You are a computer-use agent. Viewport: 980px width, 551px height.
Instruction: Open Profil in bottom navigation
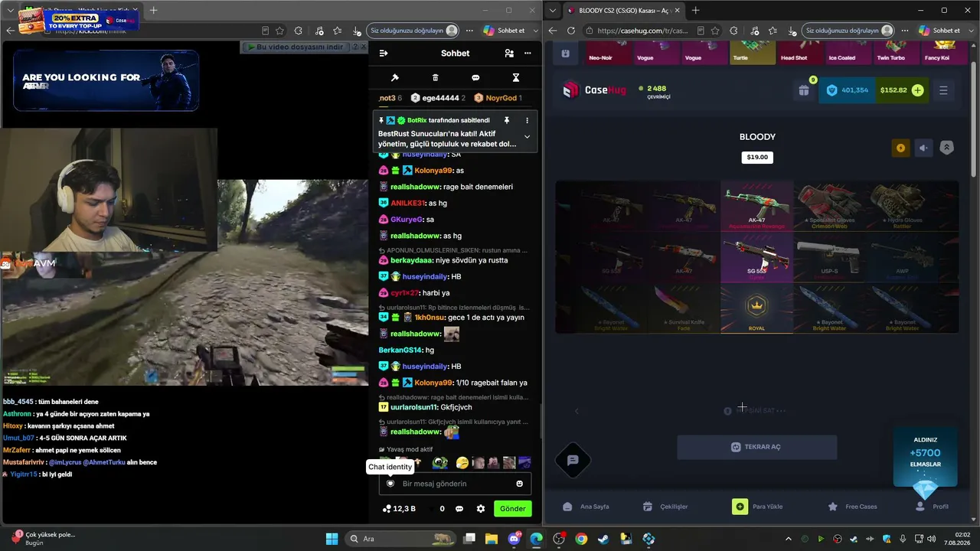pyautogui.click(x=933, y=507)
